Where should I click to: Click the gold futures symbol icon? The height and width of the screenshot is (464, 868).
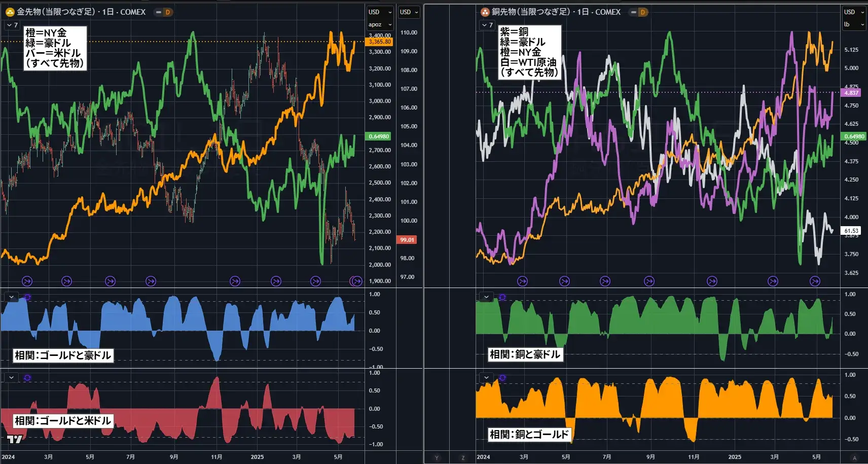tap(10, 12)
